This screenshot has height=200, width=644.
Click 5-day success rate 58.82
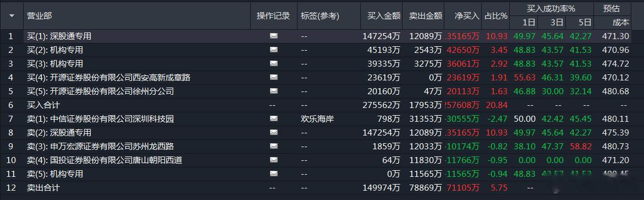tap(580, 147)
